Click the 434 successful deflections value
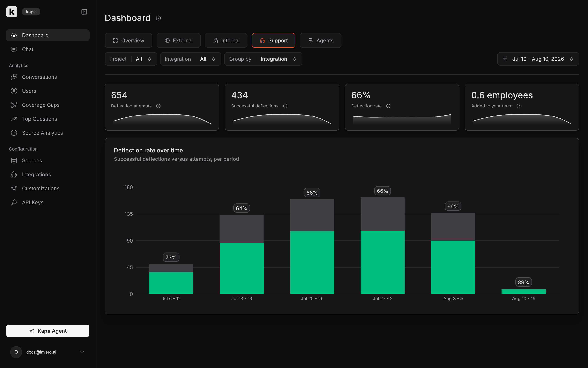This screenshot has width=588, height=368. tap(240, 95)
